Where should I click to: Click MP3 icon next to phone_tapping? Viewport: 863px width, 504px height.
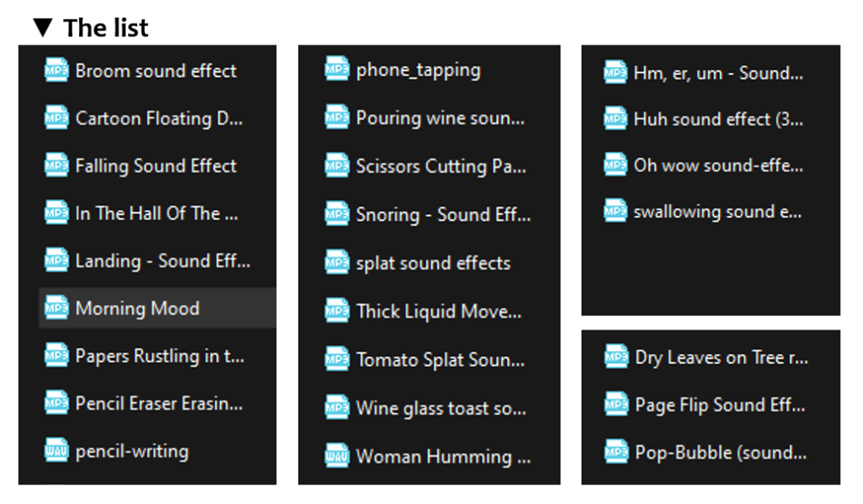336,69
